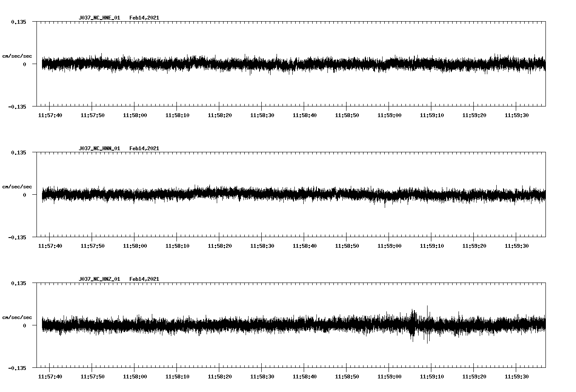Click the cm/sec/sec axis label on middle plot
Viewport: 576px width, 392px height.
[17, 186]
